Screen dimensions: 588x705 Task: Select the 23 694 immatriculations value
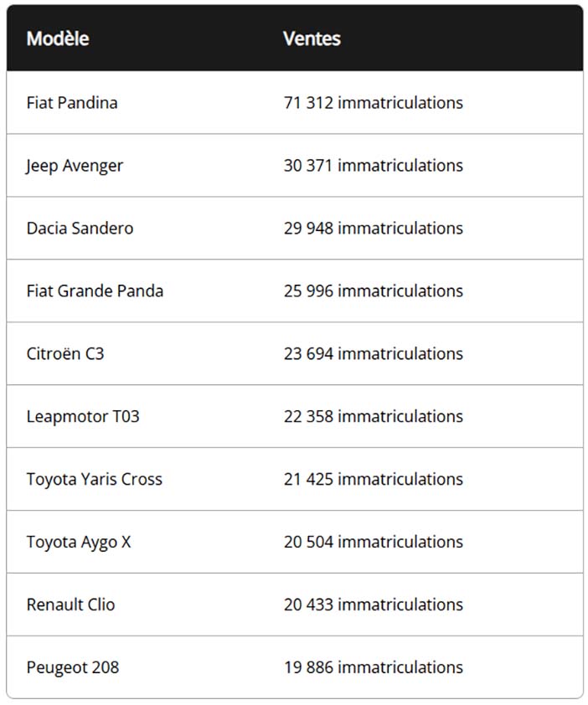(373, 353)
